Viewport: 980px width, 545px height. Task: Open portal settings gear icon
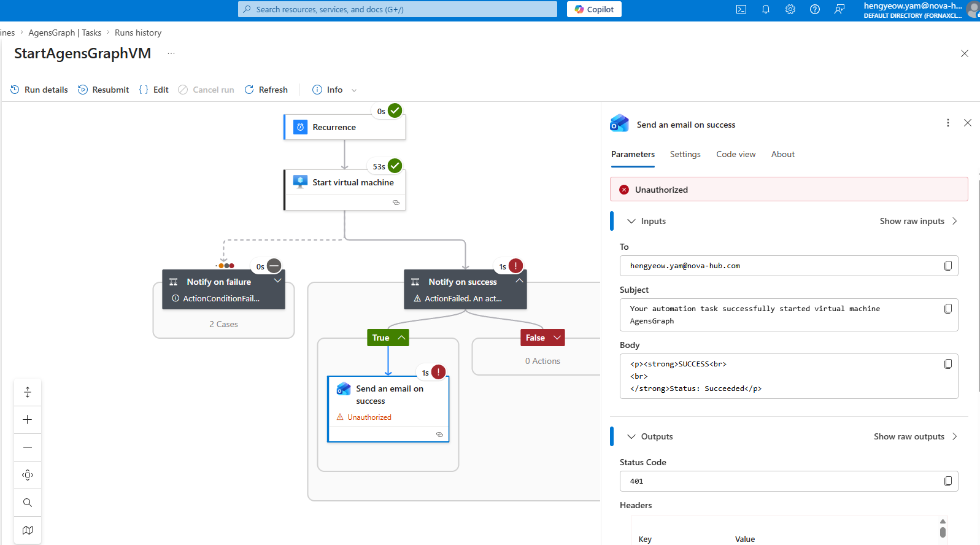pyautogui.click(x=790, y=9)
